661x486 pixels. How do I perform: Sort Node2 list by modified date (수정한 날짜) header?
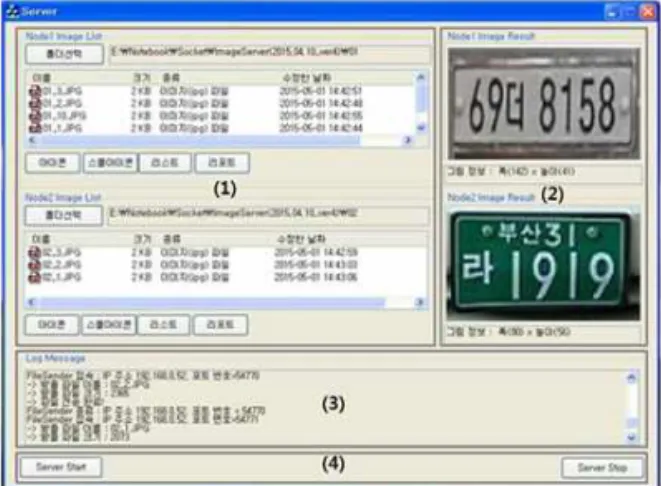tap(302, 239)
